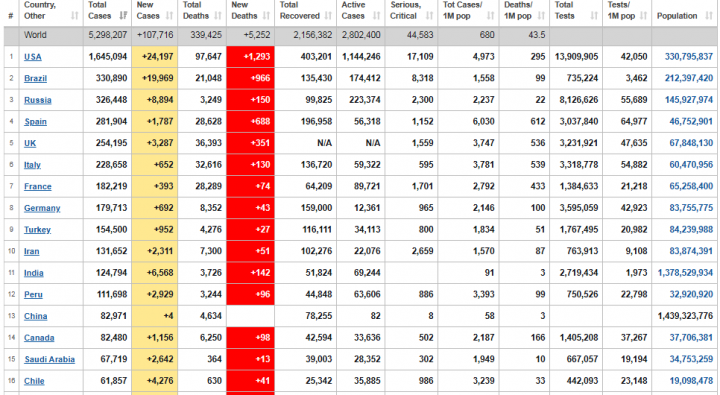Select Canada new deaths cell +98
Viewport: 720px width, 395px height.
point(250,338)
